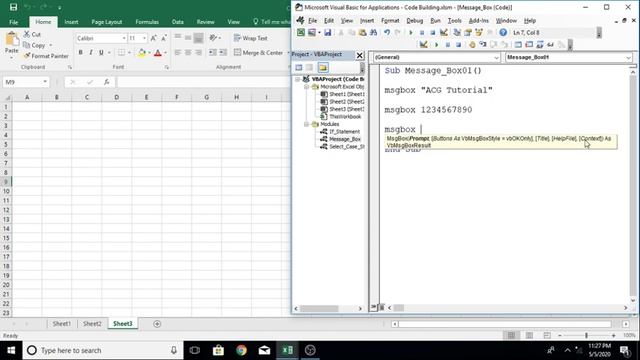Open Microsoft Store from the taskbar

coord(218,350)
